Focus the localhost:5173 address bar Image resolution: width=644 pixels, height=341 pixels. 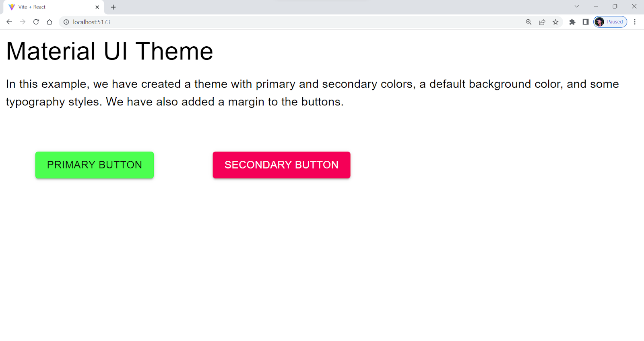point(282,22)
